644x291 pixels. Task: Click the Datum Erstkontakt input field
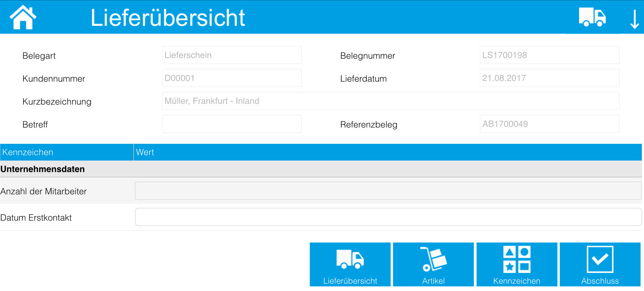point(388,217)
